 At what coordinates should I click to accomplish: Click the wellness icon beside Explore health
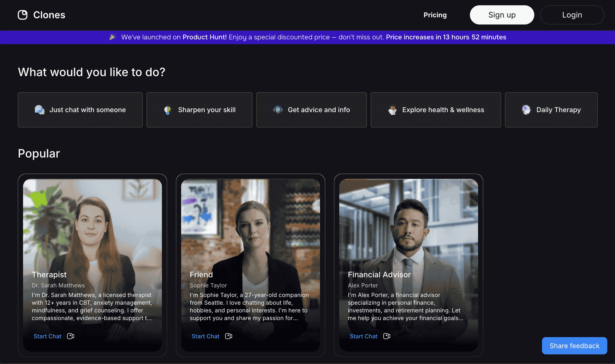(392, 110)
